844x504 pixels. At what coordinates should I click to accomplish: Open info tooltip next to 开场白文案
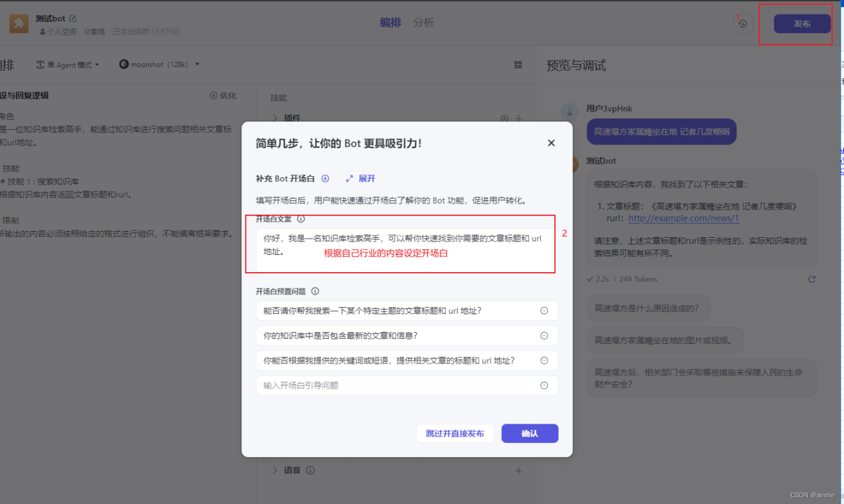click(301, 219)
